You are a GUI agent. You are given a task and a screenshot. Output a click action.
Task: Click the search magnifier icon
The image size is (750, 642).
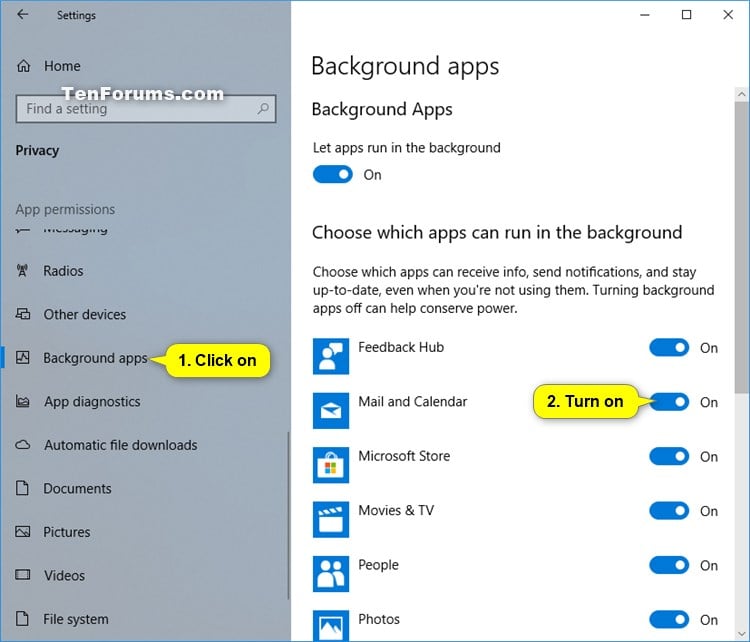coord(263,109)
